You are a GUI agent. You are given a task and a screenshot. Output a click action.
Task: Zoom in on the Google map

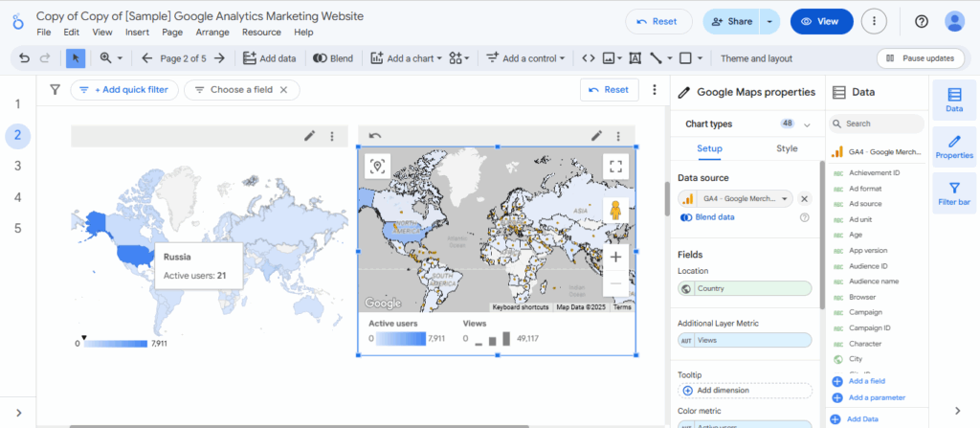click(x=615, y=257)
